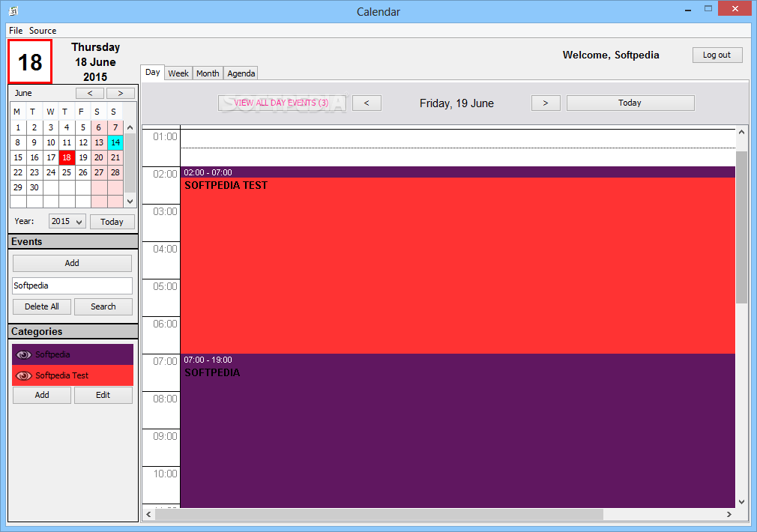Select highlighted date 18 in mini calendar
The width and height of the screenshot is (757, 532).
(x=67, y=157)
